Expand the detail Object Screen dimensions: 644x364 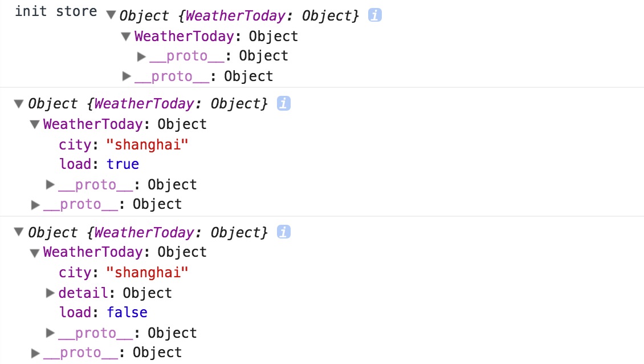tap(50, 293)
